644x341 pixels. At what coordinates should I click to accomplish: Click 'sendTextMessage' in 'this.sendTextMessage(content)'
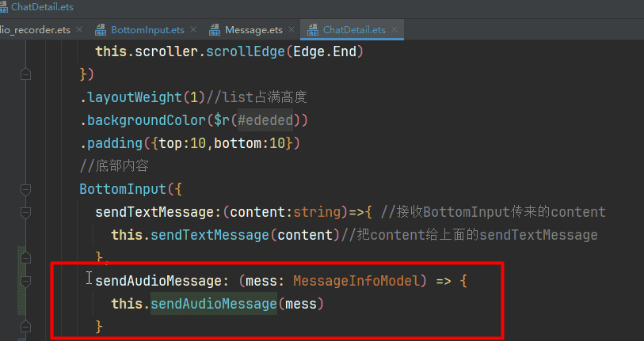click(209, 235)
